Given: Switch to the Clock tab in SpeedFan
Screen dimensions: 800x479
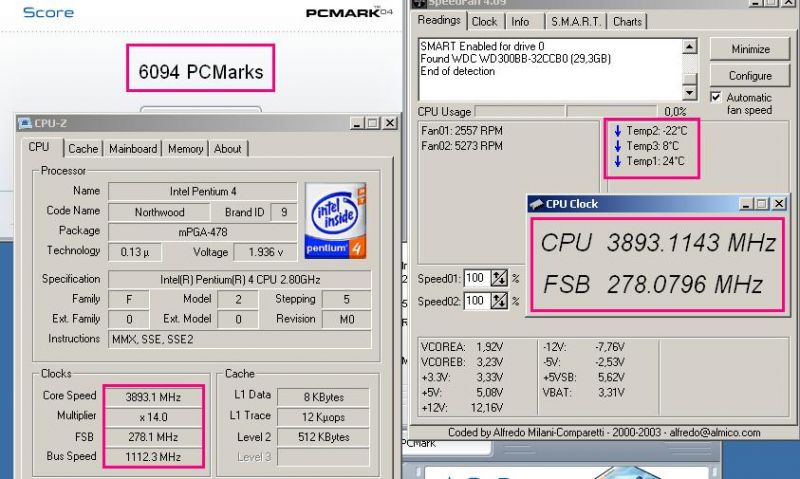Looking at the screenshot, I should (x=484, y=21).
